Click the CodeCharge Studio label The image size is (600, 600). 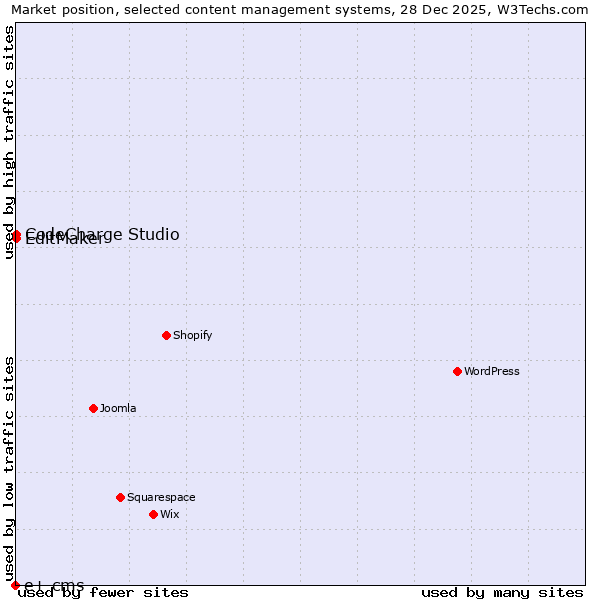tap(102, 234)
